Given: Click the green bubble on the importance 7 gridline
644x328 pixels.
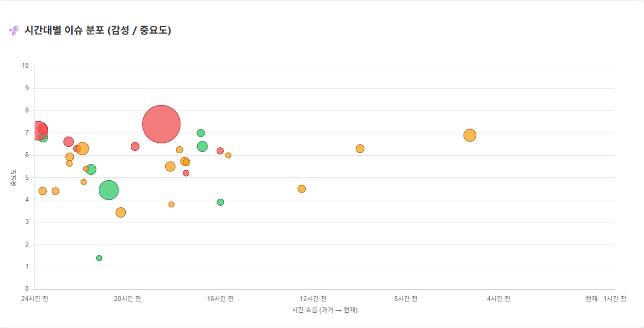Looking at the screenshot, I should click(201, 133).
